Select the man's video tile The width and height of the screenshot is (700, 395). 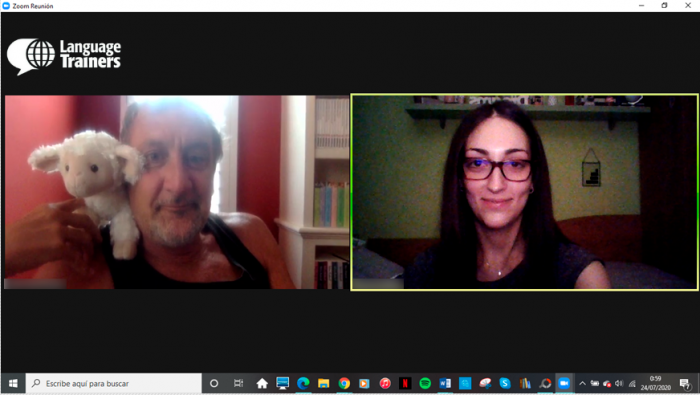(177, 192)
